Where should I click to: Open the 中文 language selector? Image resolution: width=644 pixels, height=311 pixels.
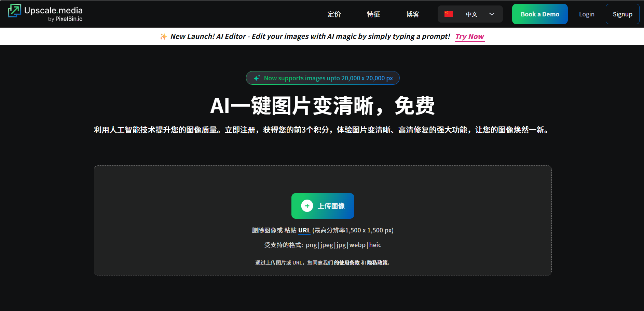tap(471, 14)
